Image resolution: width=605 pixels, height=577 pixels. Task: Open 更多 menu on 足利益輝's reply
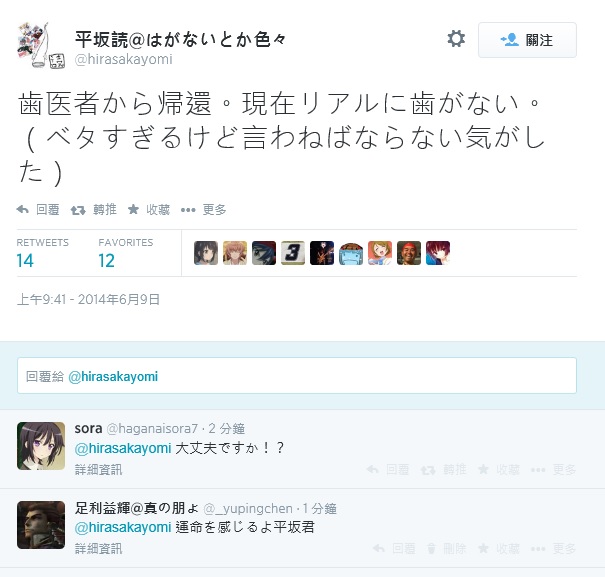[553, 548]
